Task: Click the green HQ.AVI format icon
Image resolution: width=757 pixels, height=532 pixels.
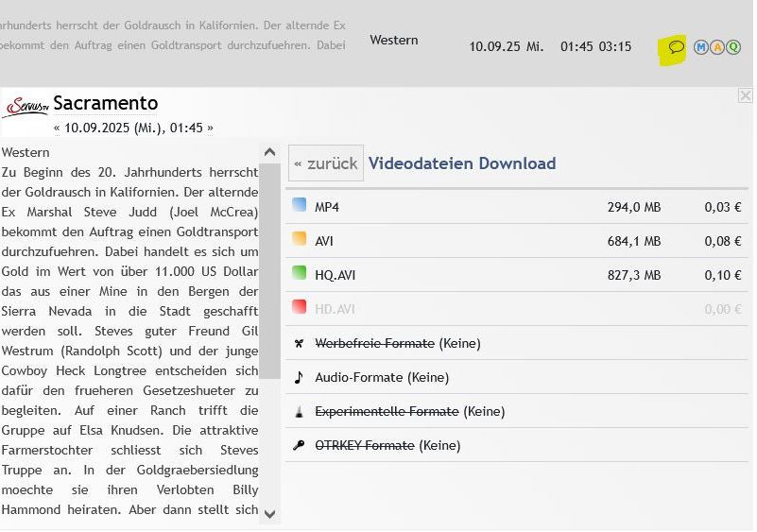Action: coord(300,273)
